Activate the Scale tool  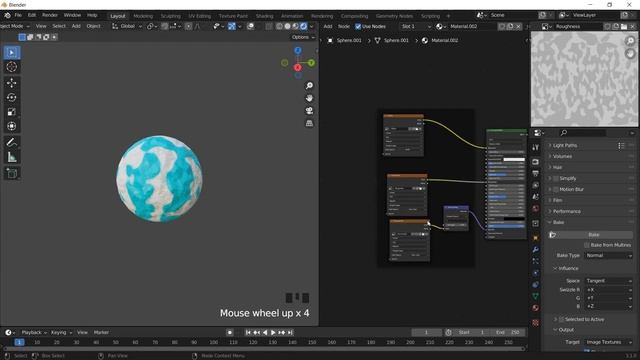[11, 112]
